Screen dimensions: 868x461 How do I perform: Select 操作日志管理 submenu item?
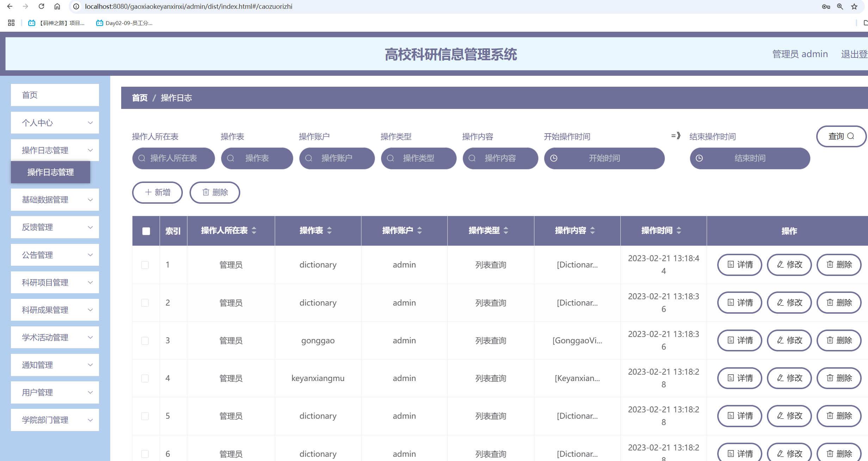coord(51,172)
